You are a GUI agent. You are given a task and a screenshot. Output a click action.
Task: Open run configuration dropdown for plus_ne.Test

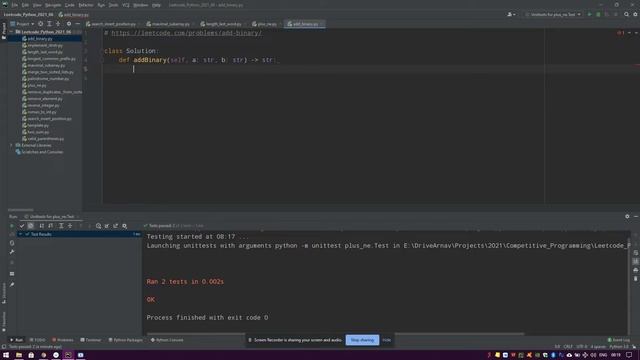click(553, 14)
